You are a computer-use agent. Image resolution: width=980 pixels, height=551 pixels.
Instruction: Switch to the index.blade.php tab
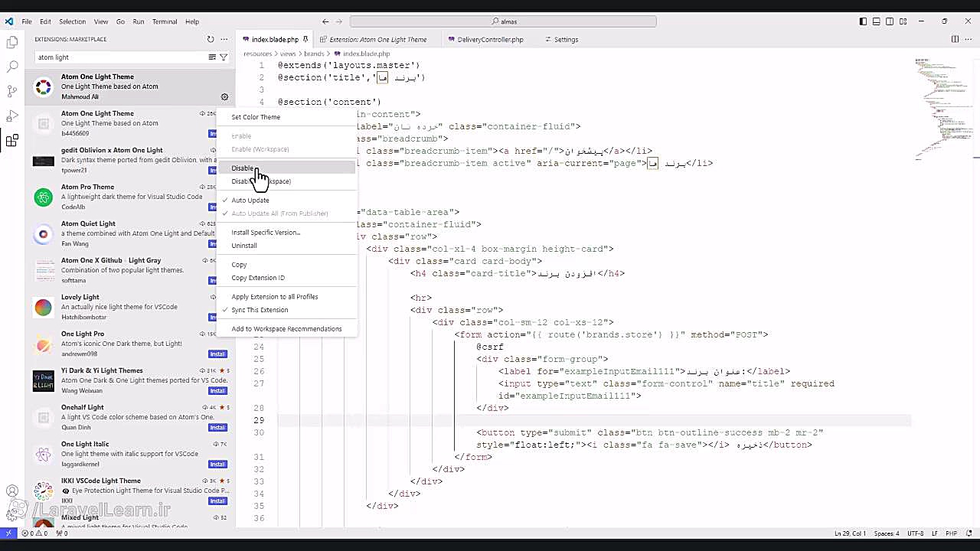[275, 40]
